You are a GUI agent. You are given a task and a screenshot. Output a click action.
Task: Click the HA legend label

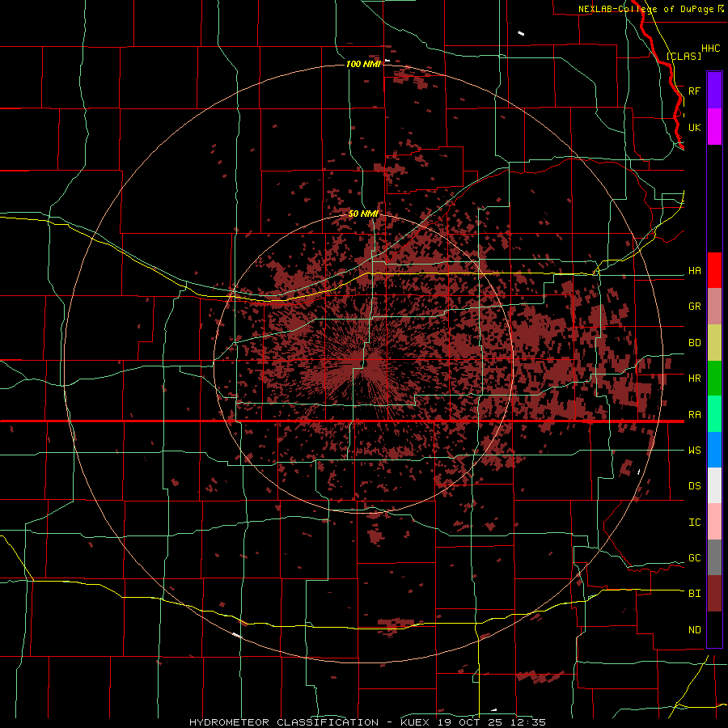[694, 270]
